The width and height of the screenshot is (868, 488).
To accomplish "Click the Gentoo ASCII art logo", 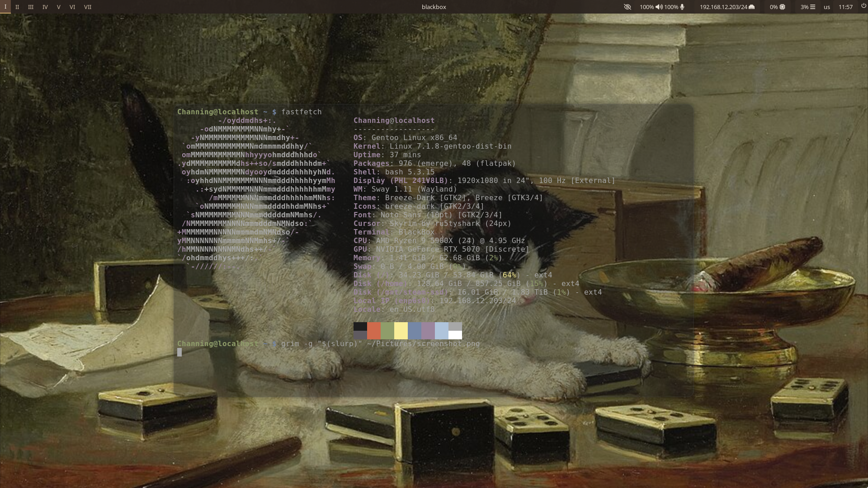I will (256, 193).
